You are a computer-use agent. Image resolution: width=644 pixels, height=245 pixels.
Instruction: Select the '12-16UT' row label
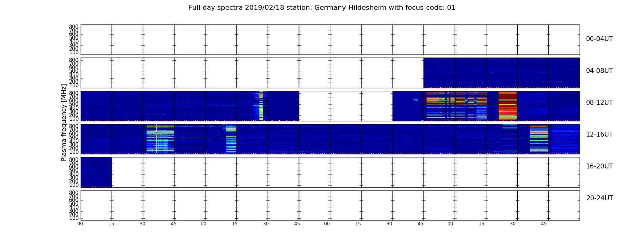pyautogui.click(x=599, y=134)
